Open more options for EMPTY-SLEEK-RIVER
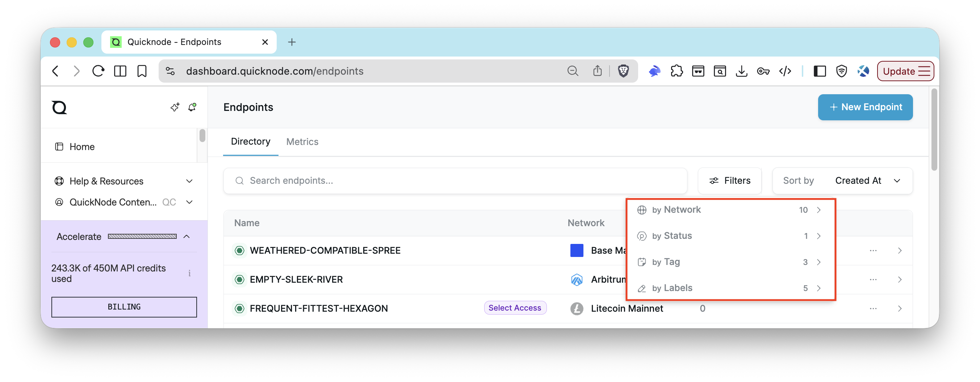The width and height of the screenshot is (980, 382). tap(873, 279)
